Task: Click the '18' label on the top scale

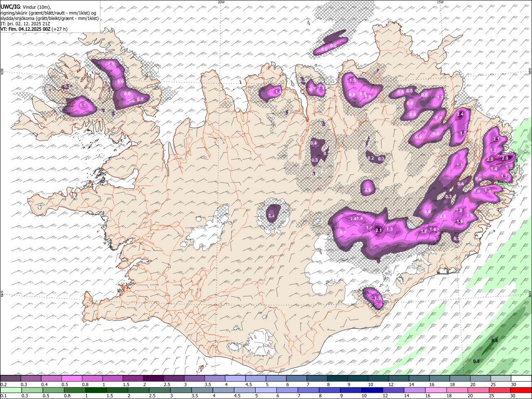Action: (451, 384)
